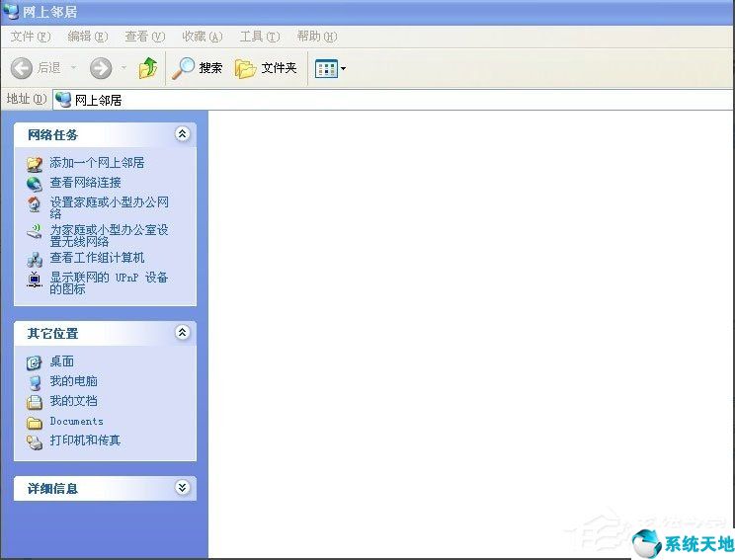
Task: Open 我的电脑 from other places
Action: tap(73, 381)
